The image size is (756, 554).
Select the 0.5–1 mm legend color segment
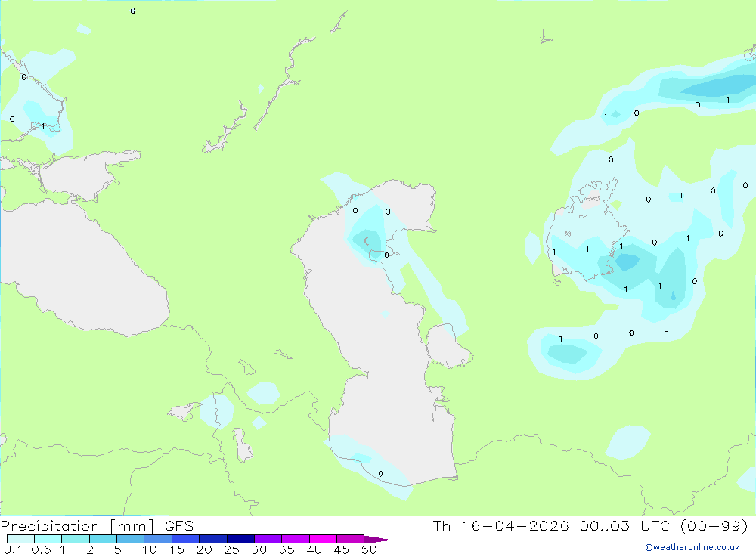tap(48, 539)
